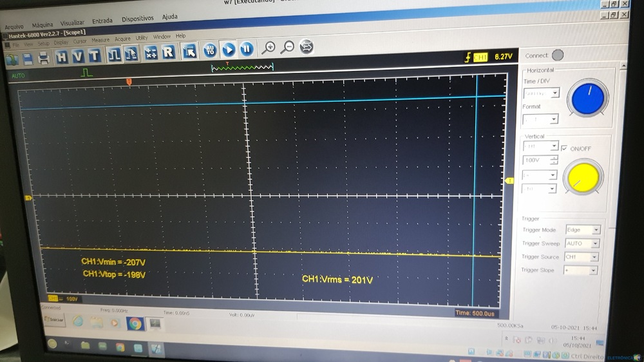Click the guest Iniciar start button
The image size is (644, 362).
(x=54, y=319)
